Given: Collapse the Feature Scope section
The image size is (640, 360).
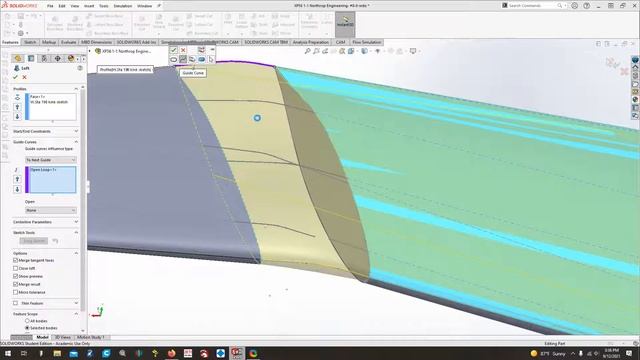Looking at the screenshot, I should tap(76, 314).
